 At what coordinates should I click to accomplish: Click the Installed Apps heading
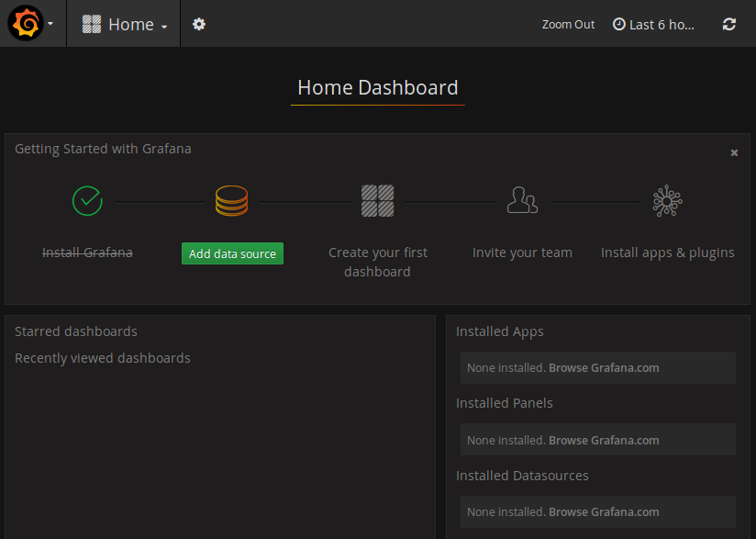click(499, 332)
